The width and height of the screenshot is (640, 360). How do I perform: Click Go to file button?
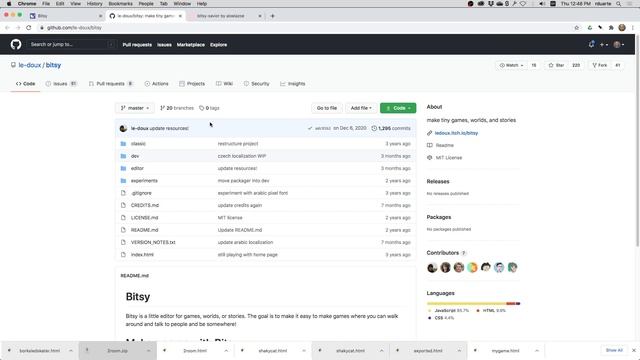click(327, 108)
